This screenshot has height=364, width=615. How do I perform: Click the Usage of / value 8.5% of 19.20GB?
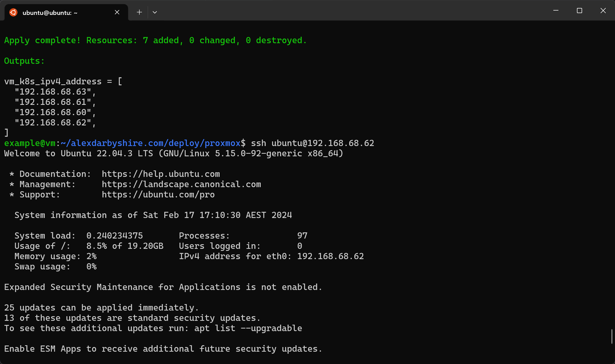pos(125,246)
